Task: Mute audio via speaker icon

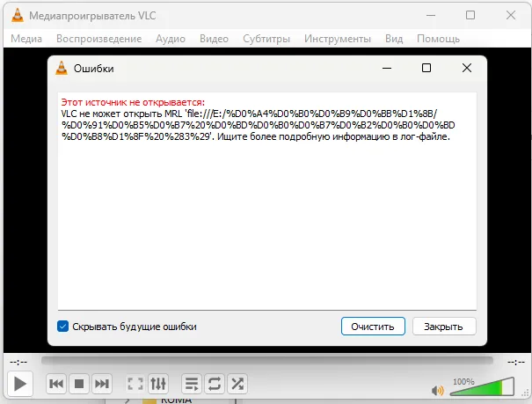Action: [438, 391]
